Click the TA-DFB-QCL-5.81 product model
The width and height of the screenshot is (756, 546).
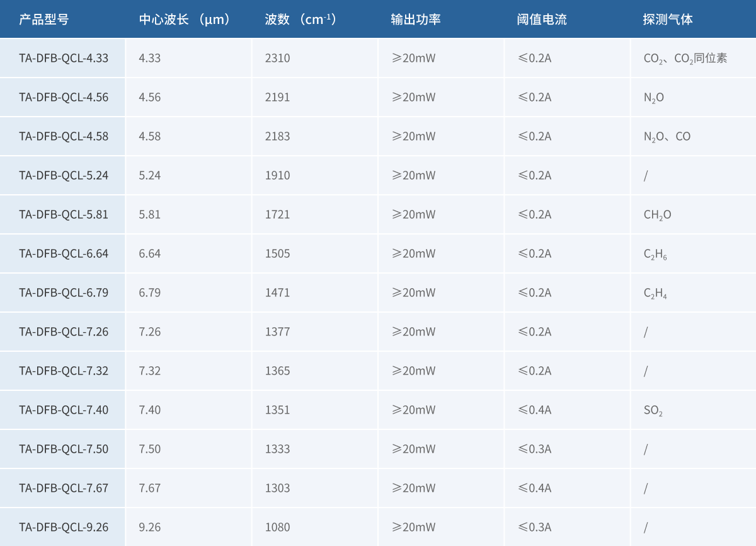click(64, 214)
